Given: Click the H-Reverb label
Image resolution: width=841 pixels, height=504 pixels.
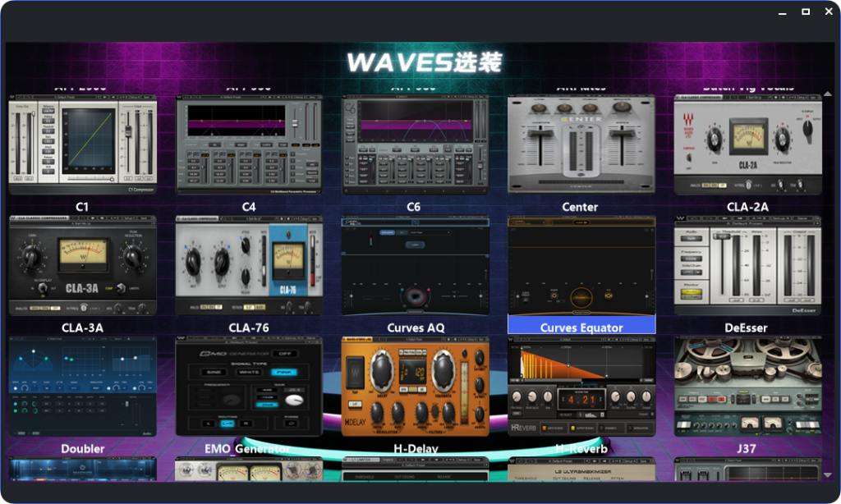Looking at the screenshot, I should (x=581, y=449).
